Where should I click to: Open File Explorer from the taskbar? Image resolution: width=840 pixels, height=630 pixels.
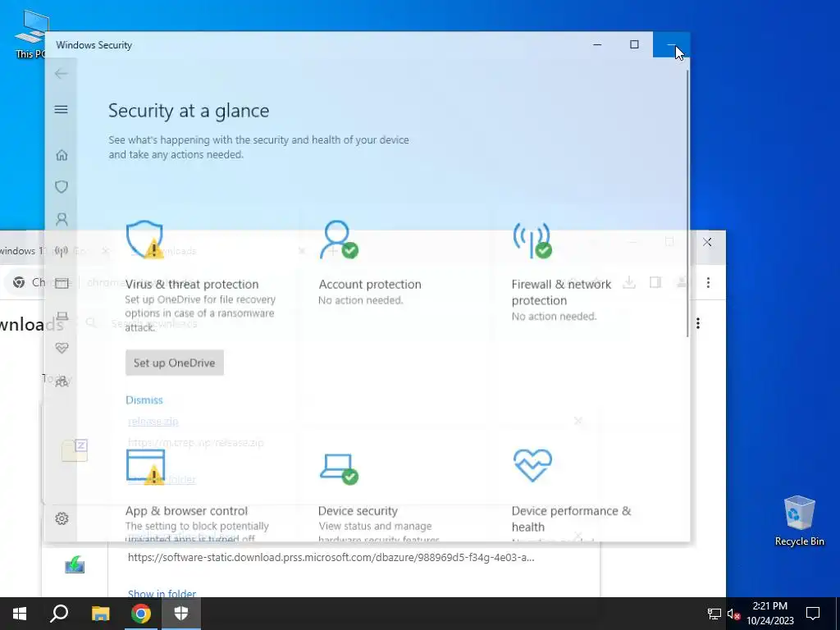click(100, 614)
